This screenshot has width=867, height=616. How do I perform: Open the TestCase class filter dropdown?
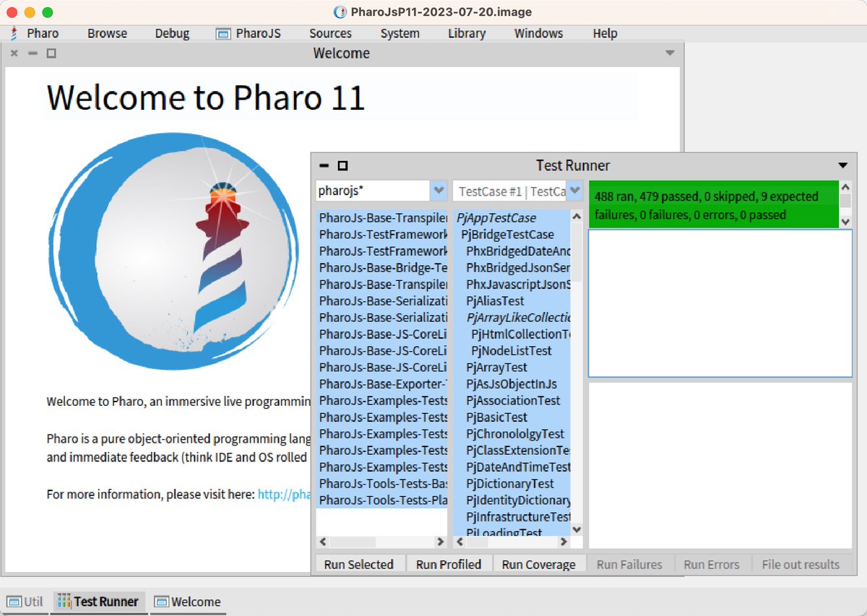[575, 191]
